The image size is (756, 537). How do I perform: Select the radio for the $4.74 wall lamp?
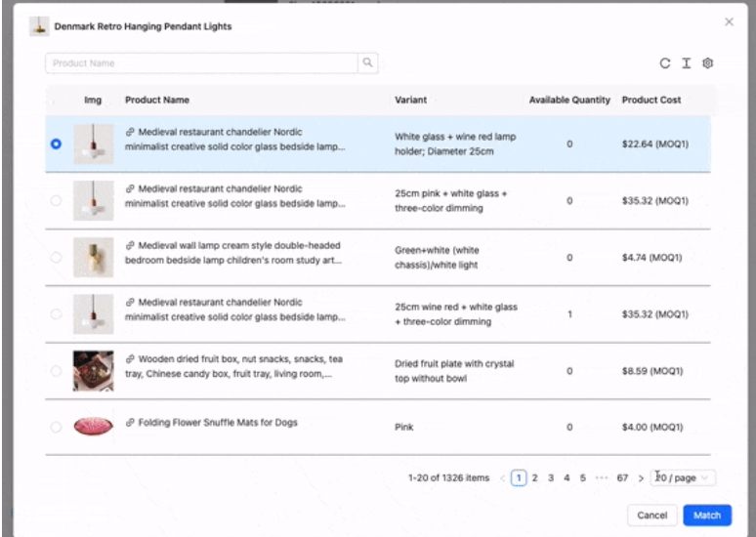[56, 257]
